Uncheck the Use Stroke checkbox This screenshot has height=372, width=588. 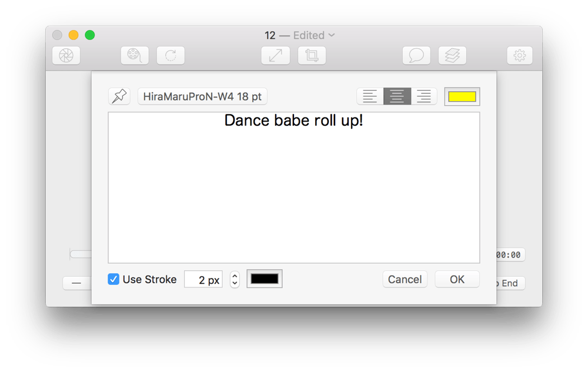point(113,279)
